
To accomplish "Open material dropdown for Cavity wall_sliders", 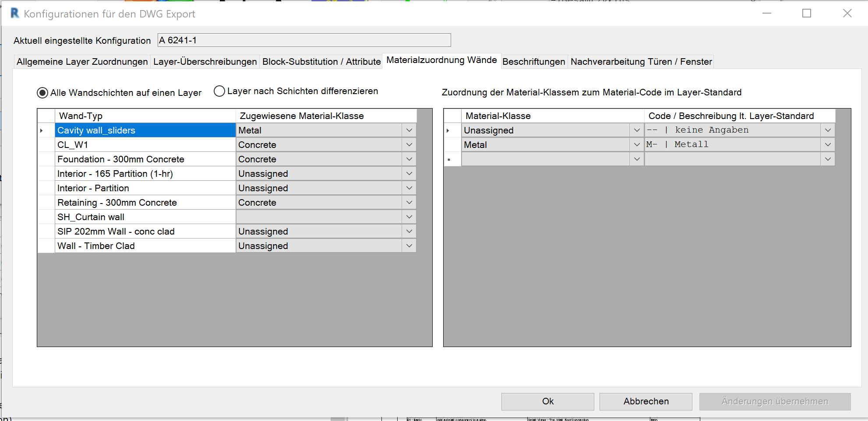I will pos(409,130).
